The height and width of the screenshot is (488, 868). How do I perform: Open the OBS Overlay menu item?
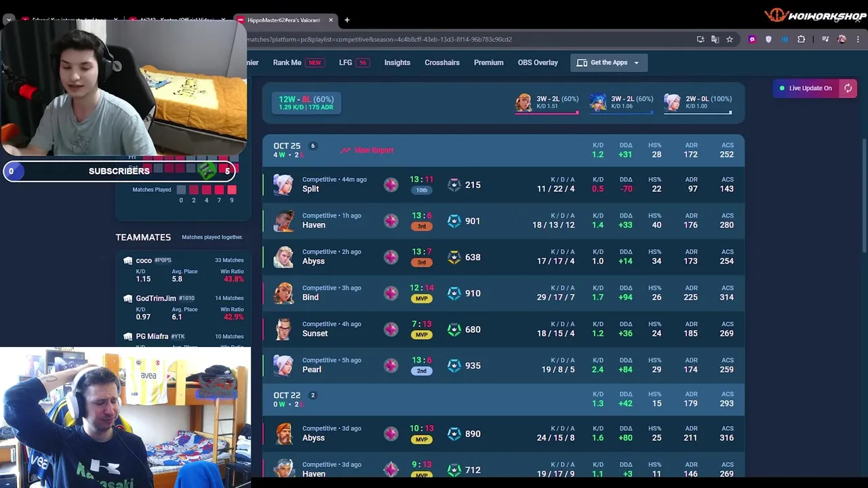pos(538,62)
